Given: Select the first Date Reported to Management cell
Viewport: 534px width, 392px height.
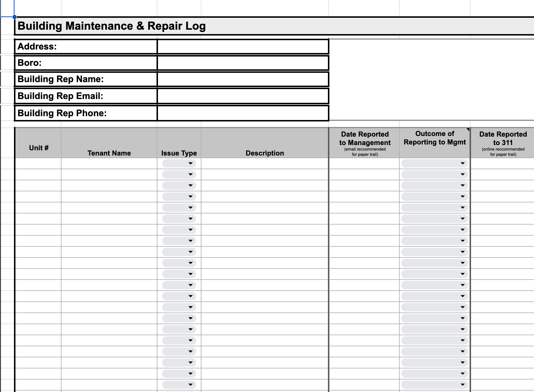Looking at the screenshot, I should (363, 163).
